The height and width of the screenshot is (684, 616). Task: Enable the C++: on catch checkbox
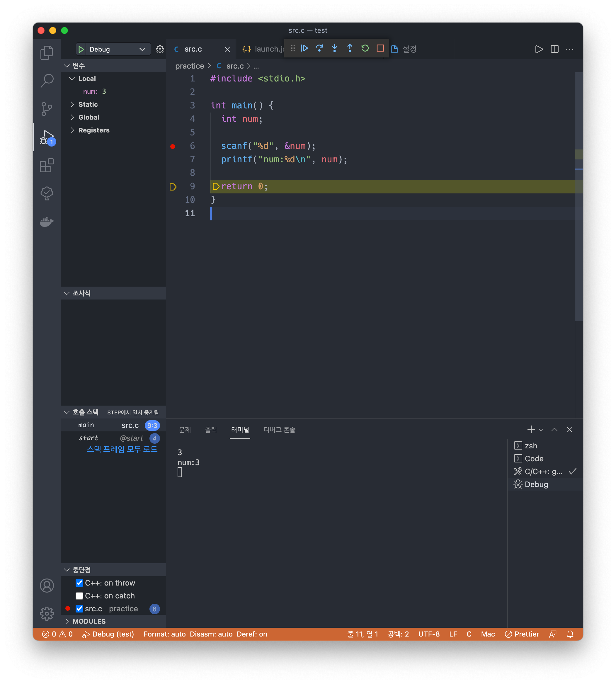pos(79,596)
